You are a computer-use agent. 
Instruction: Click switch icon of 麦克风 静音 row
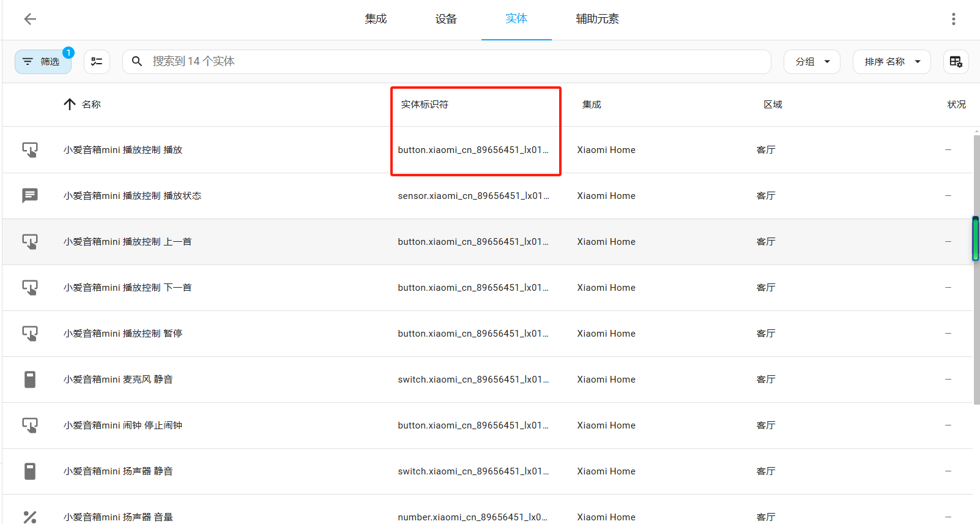point(30,380)
